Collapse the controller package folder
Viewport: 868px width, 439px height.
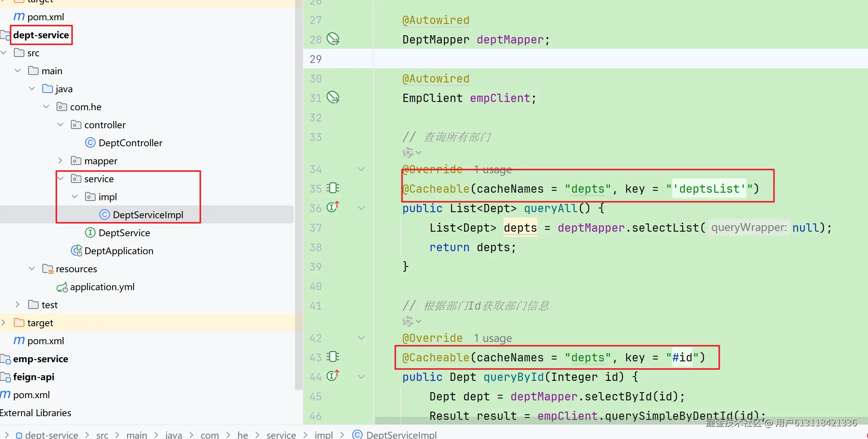click(x=60, y=125)
